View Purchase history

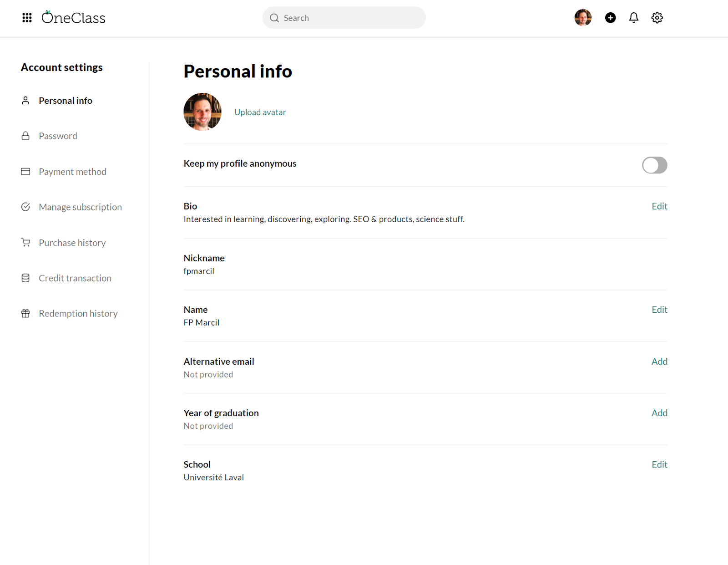[x=72, y=243]
